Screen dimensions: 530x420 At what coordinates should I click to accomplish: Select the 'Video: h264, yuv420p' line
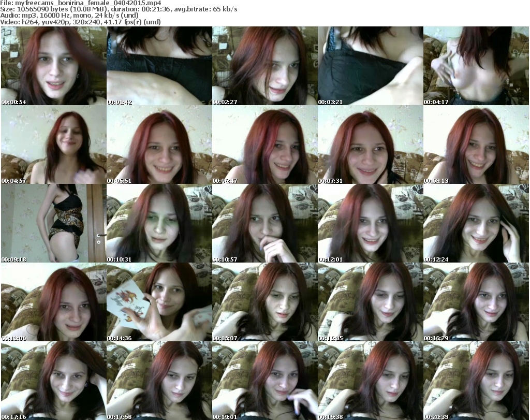[x=80, y=22]
